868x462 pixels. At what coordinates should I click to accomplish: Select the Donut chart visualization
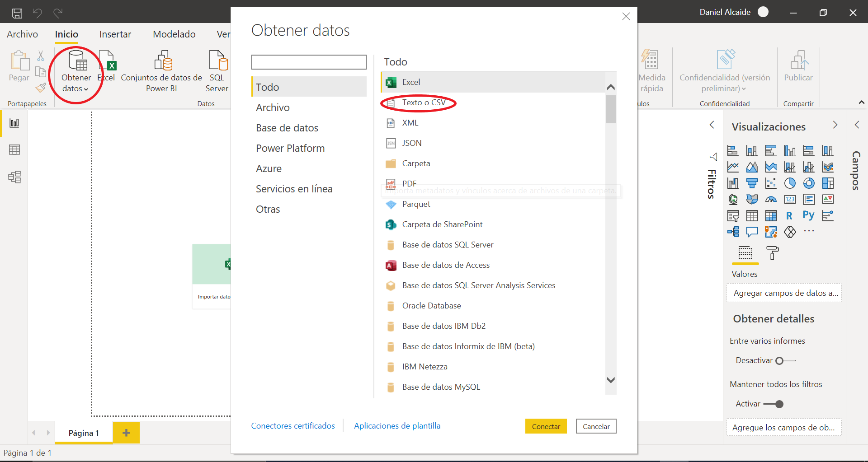tap(809, 183)
